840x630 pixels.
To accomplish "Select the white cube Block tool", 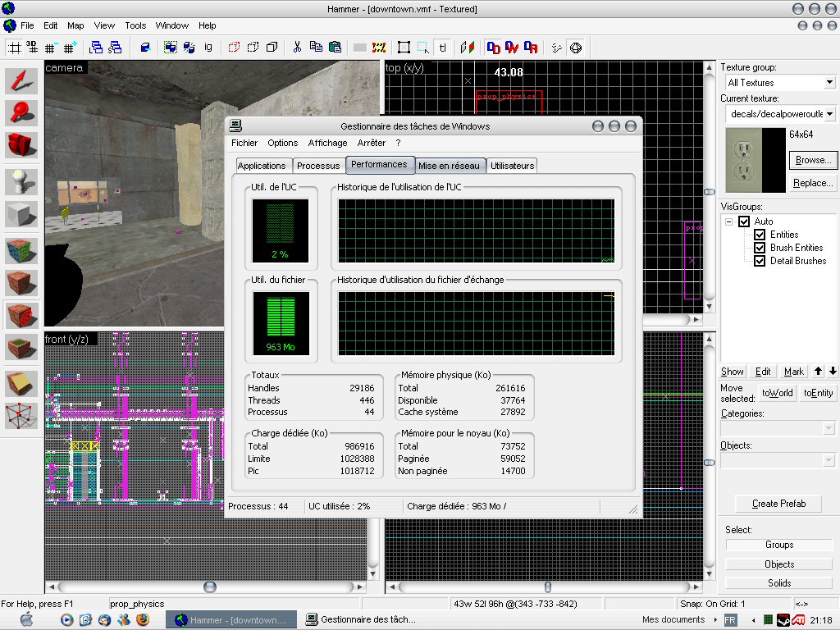I will [x=21, y=214].
